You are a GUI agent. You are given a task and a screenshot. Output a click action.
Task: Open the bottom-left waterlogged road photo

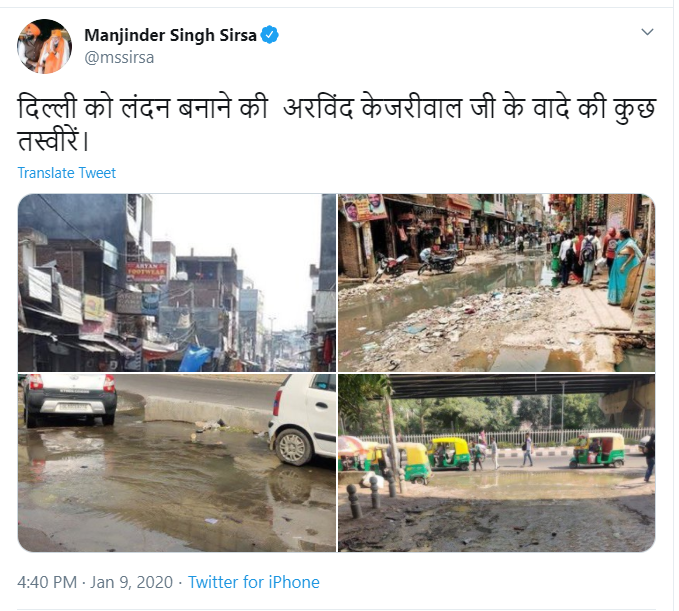176,463
